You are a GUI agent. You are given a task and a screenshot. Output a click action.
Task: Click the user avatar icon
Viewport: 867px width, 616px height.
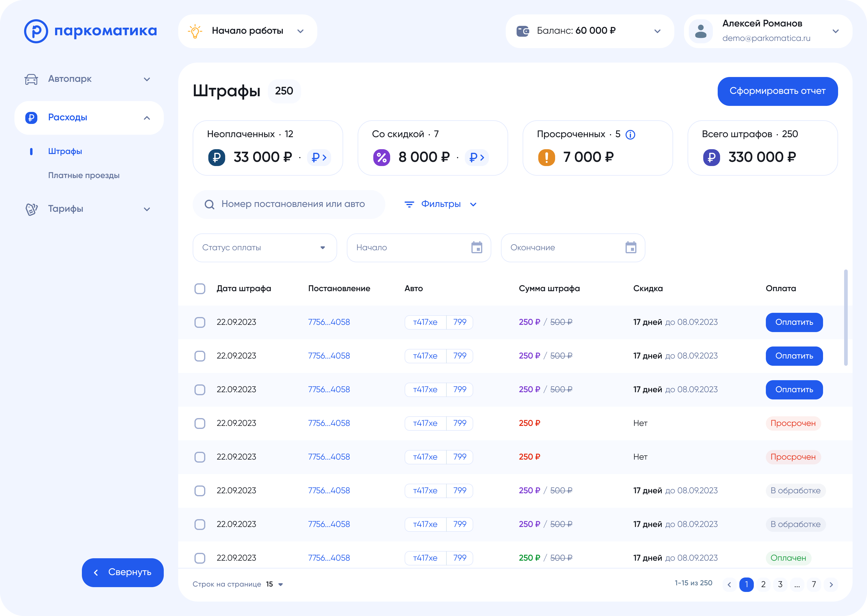[700, 31]
